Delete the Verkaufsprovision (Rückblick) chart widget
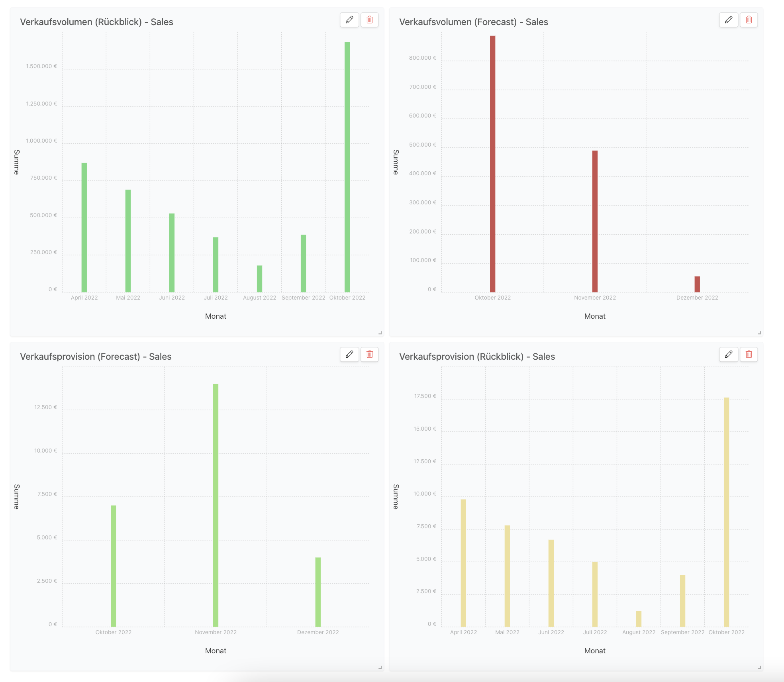784x682 pixels. 749,354
